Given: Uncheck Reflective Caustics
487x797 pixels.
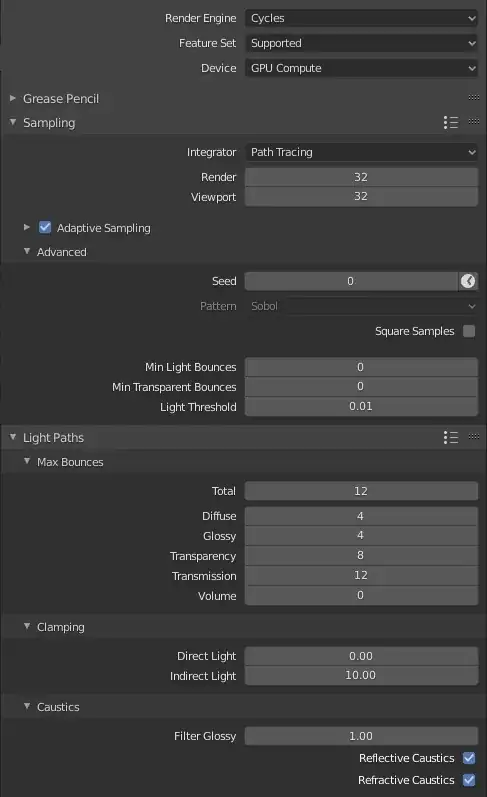Looking at the screenshot, I should pos(469,758).
